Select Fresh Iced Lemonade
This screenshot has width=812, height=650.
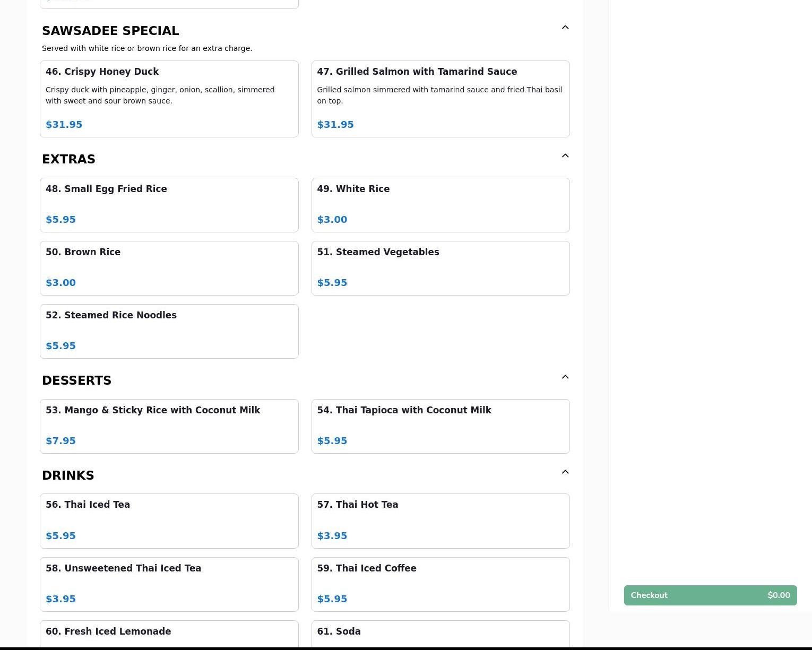pos(169,634)
